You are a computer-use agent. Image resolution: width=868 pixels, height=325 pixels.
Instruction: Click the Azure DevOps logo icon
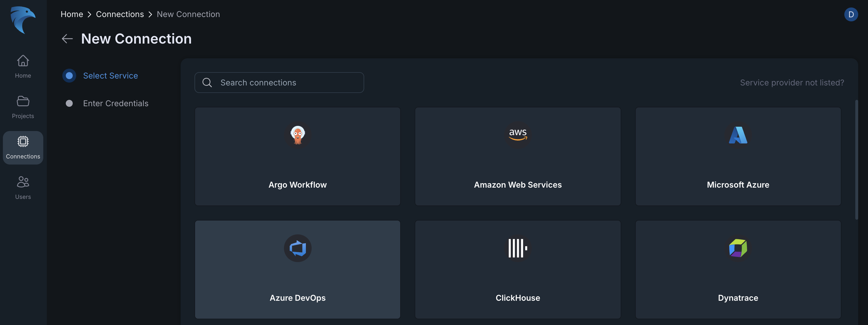coord(297,248)
